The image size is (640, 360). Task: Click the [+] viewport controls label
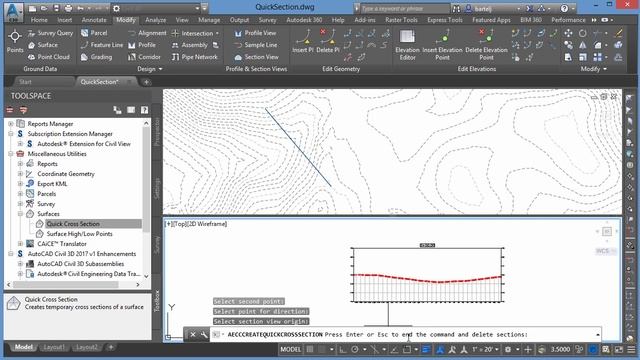pyautogui.click(x=169, y=224)
